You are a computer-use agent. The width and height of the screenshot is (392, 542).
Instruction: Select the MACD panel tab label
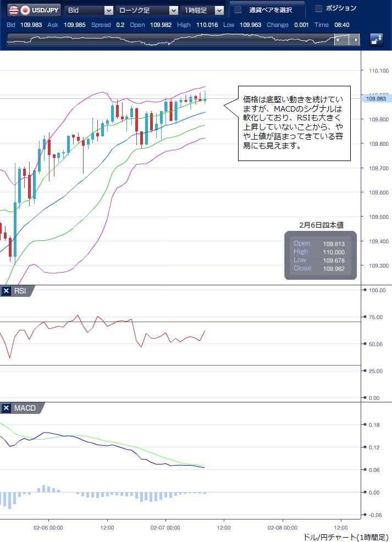click(25, 408)
